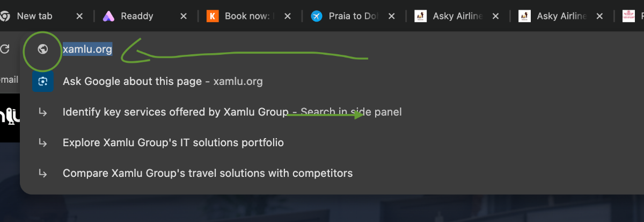Click the orange K favicon on the Book now tab
The image size is (644, 222).
tap(213, 16)
